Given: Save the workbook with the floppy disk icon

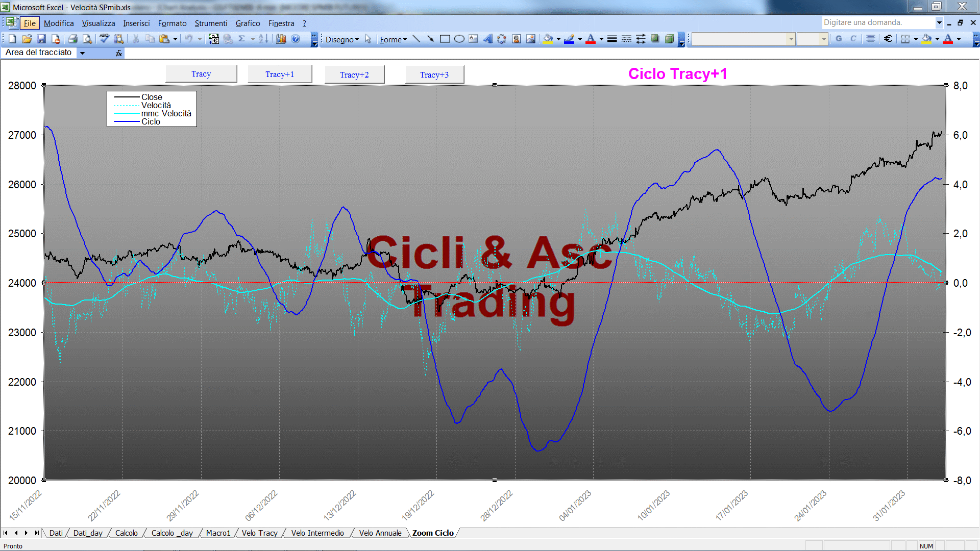Looking at the screenshot, I should 42,39.
